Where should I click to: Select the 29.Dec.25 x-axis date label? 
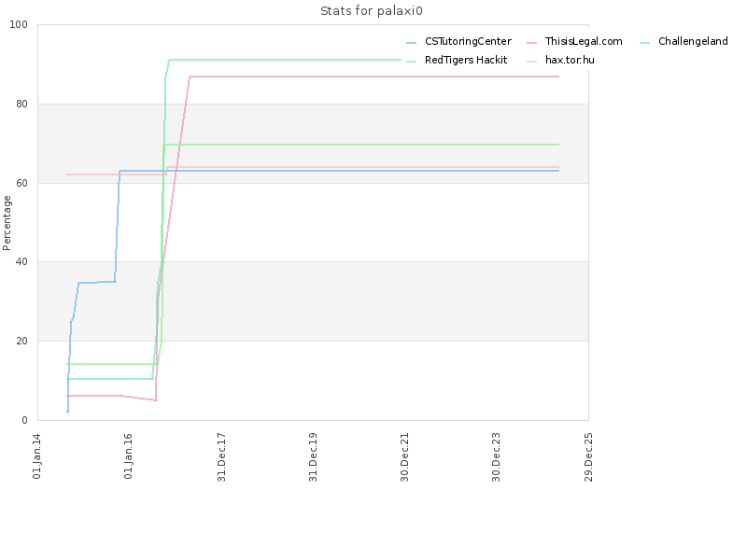[588, 457]
